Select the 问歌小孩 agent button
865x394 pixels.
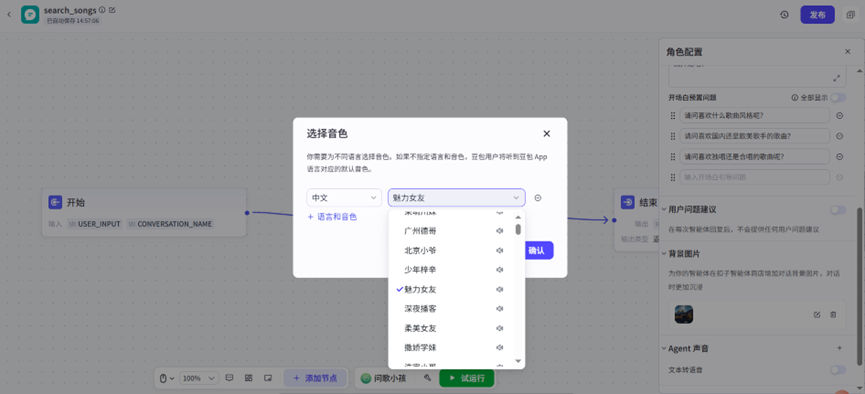point(383,378)
